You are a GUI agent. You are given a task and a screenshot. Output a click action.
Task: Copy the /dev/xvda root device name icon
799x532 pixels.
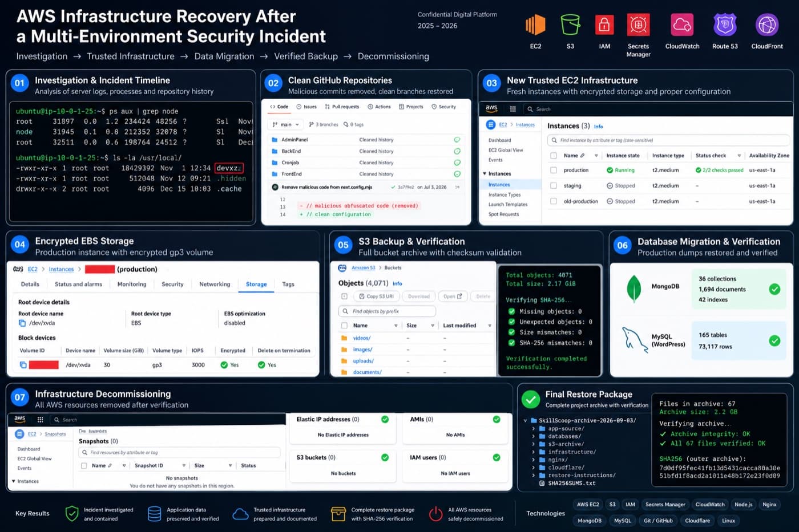coord(22,323)
